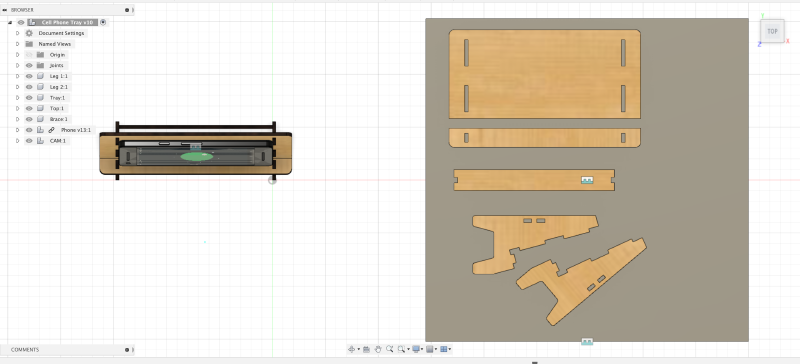800x364 pixels.
Task: Click the Joints folder icon
Action: pyautogui.click(x=40, y=65)
